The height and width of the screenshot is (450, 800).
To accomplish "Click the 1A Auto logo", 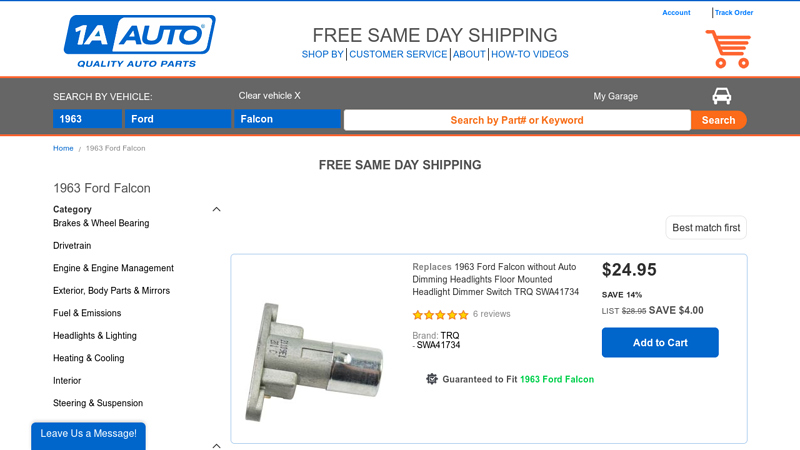I will click(x=139, y=41).
